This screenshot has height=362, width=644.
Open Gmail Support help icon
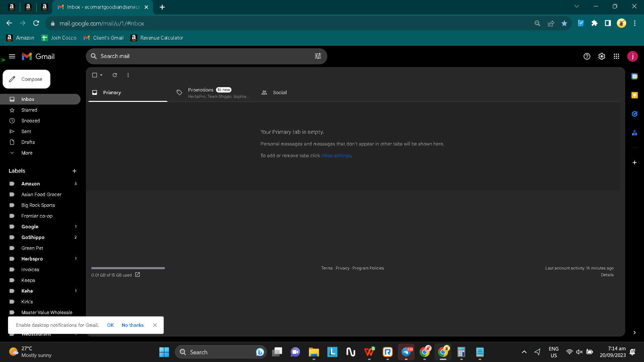click(587, 56)
